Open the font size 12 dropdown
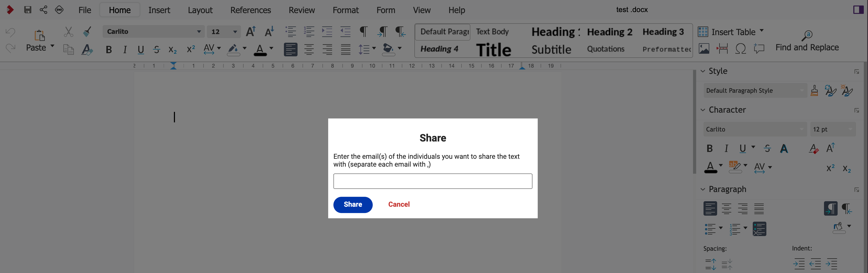Screen dimensions: 868x273 click(x=235, y=32)
